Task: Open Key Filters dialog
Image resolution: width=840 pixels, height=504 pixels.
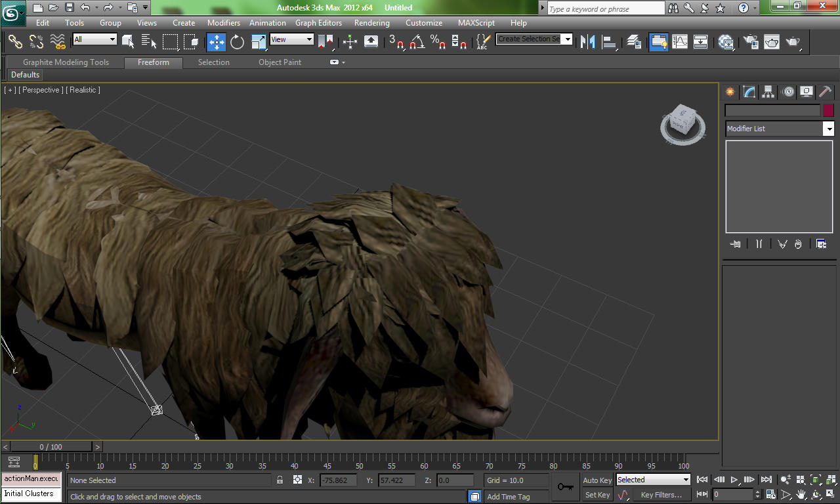Action: tap(661, 495)
